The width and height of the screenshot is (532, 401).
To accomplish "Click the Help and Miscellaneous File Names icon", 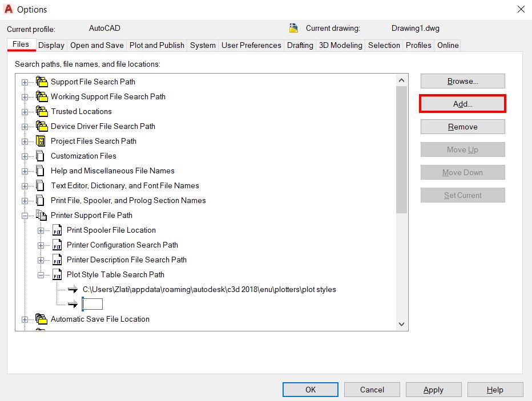I will 40,171.
